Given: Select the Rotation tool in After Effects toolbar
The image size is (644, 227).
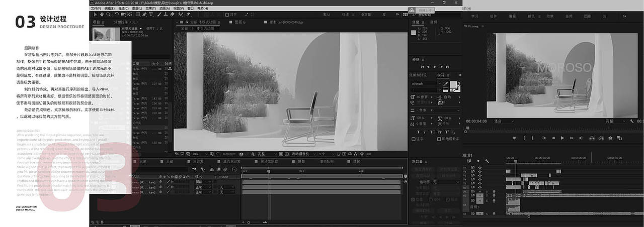Looking at the screenshot, I should (x=116, y=15).
